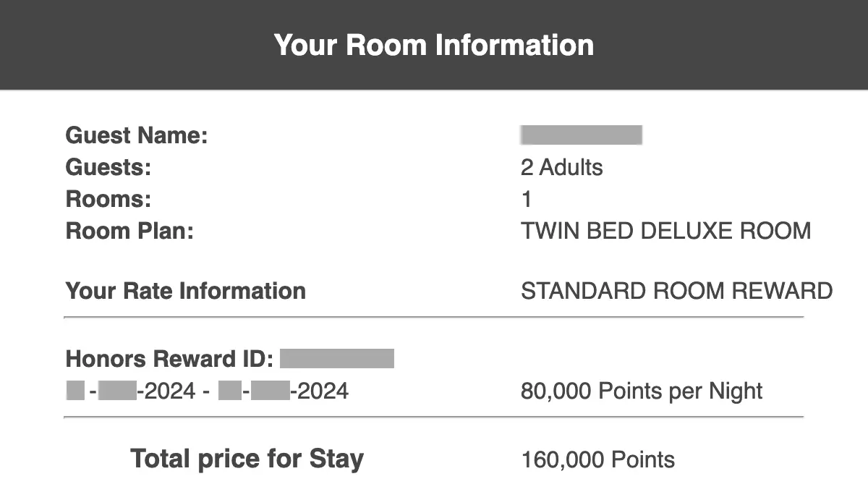
Task: Click the room count value '1'
Action: tap(527, 199)
